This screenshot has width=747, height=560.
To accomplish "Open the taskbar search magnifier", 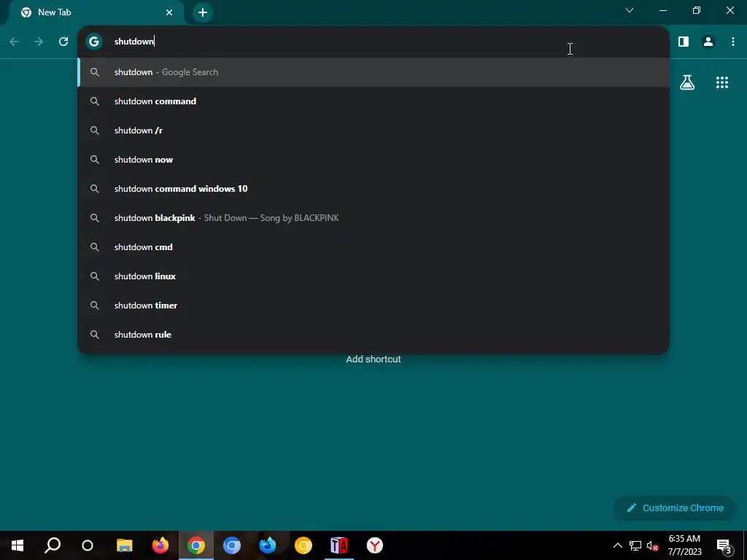I will coord(53,545).
